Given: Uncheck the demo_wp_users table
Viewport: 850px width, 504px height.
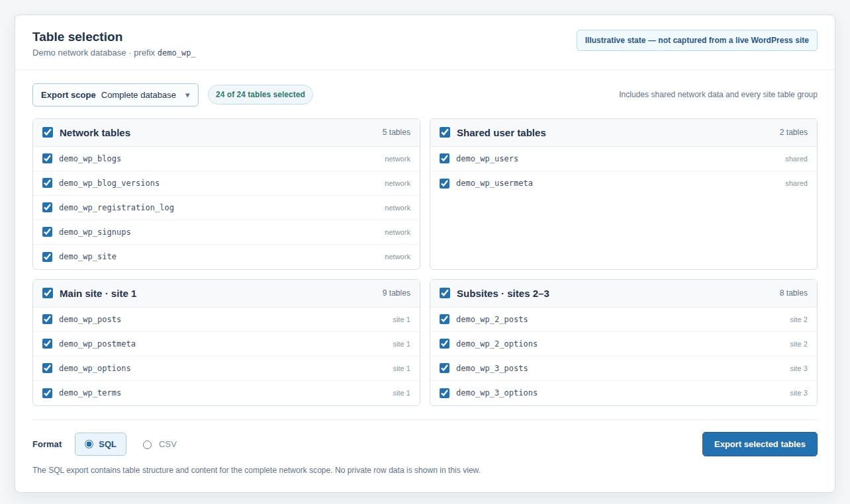Looking at the screenshot, I should [444, 159].
